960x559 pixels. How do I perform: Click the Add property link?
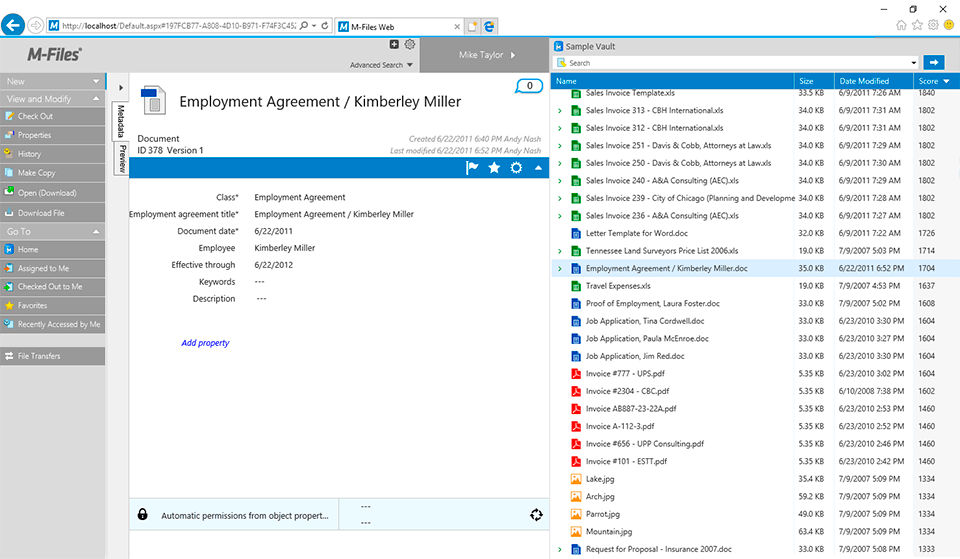205,343
